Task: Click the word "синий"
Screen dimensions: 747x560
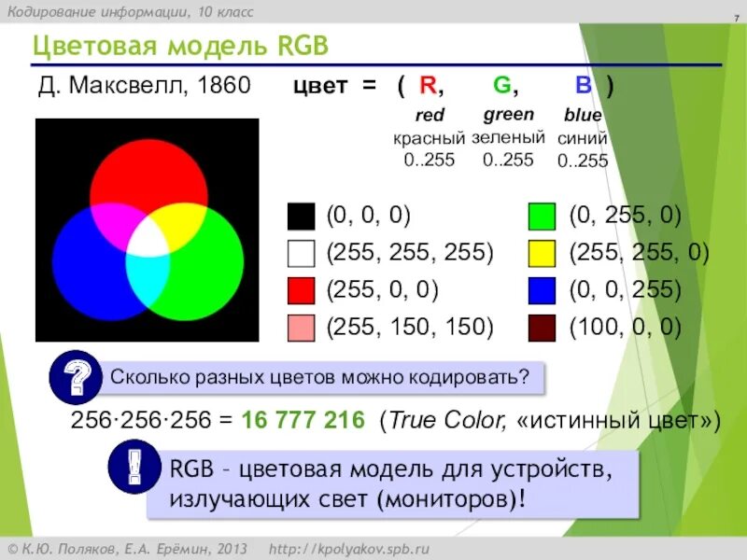Action: coord(582,138)
